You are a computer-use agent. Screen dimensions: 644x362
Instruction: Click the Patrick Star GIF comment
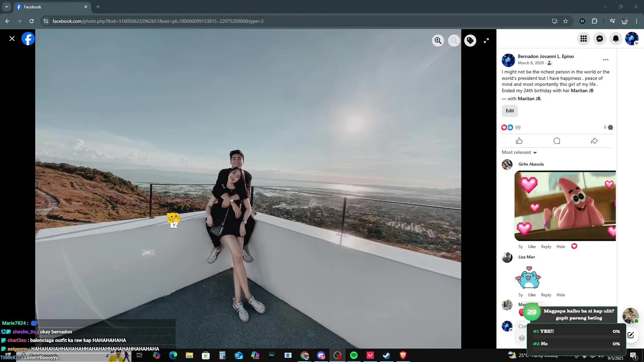coord(565,206)
